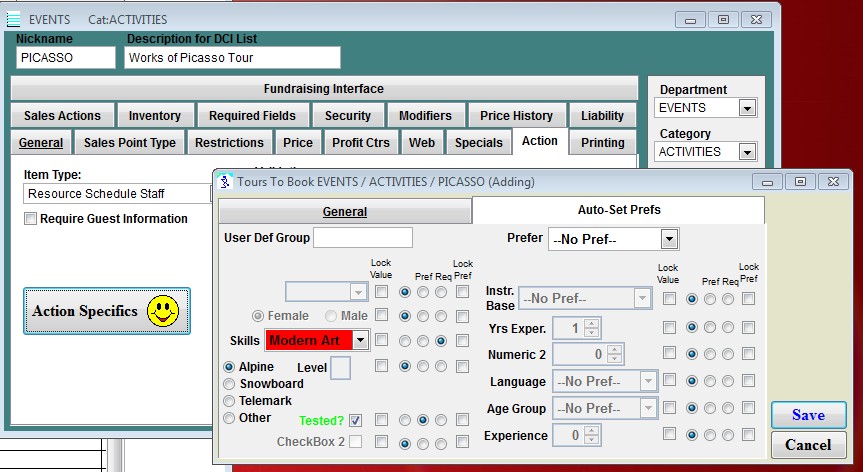Enable CheckBox 2

[355, 442]
